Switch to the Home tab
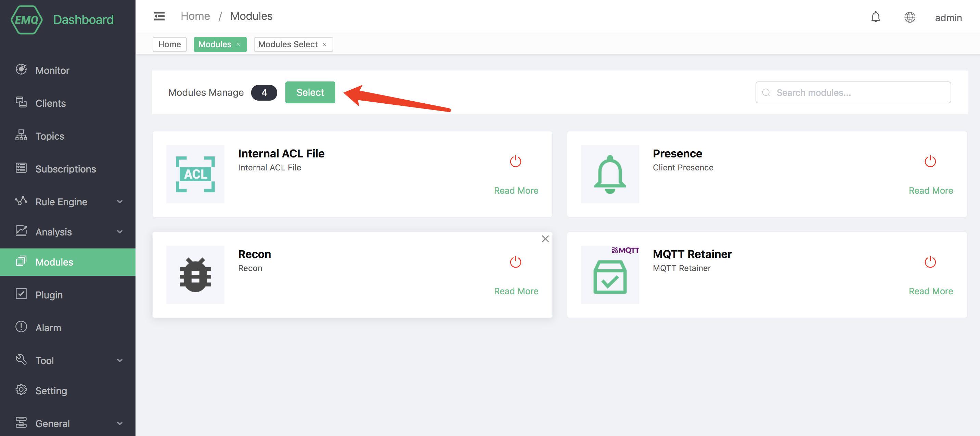This screenshot has width=980, height=436. 170,44
